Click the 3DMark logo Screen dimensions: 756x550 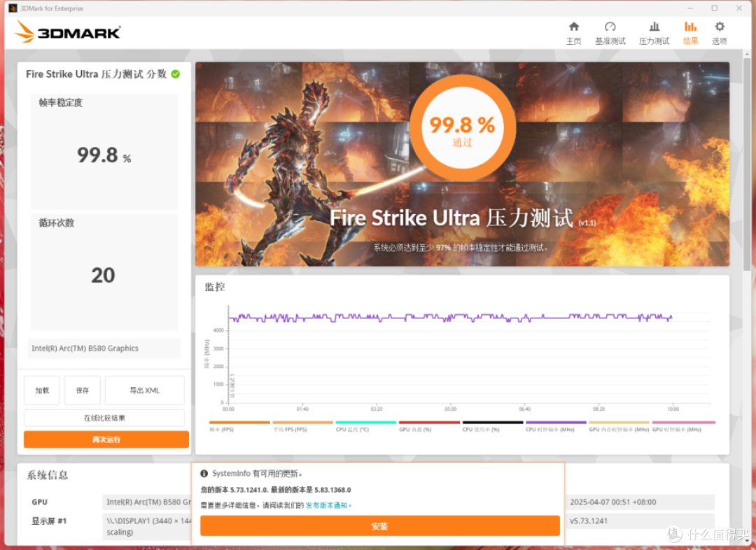(x=67, y=31)
